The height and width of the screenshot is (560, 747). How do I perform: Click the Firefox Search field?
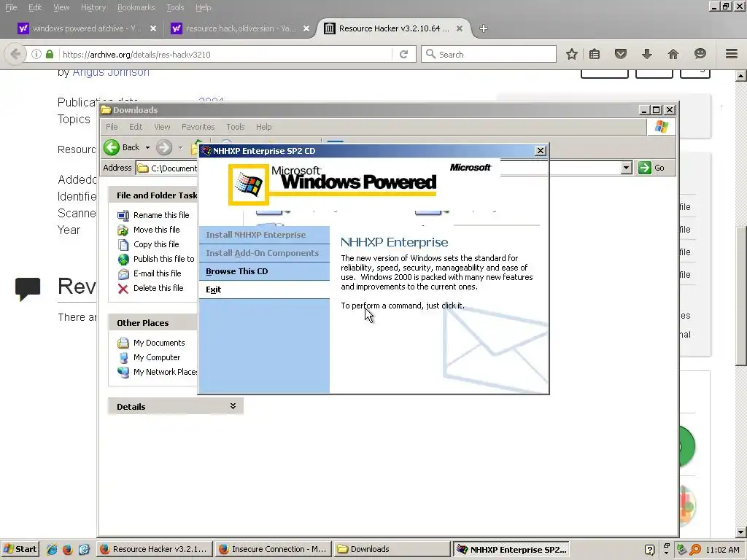(x=489, y=54)
